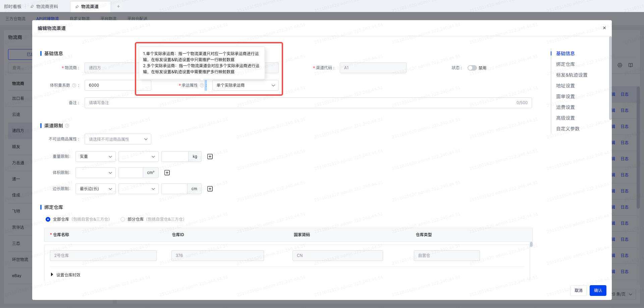Click the 查询 search field behind dialog

tap(20, 68)
